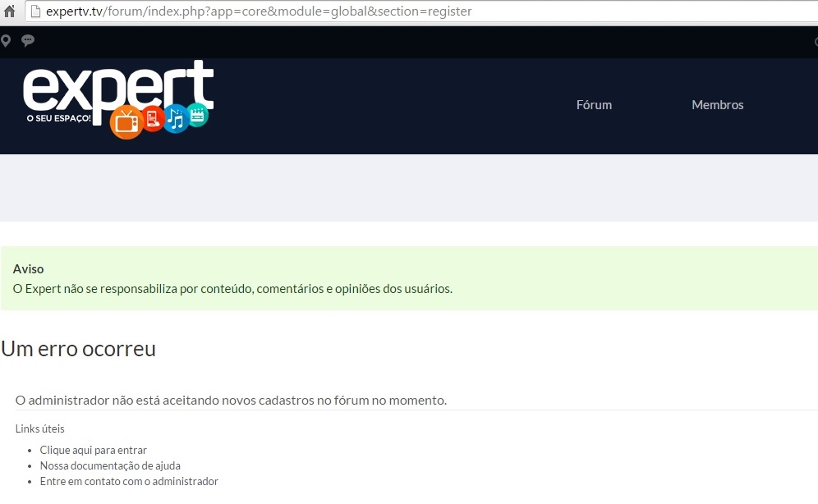
Task: Select the location pin icon below the address bar
Action: pyautogui.click(x=7, y=40)
